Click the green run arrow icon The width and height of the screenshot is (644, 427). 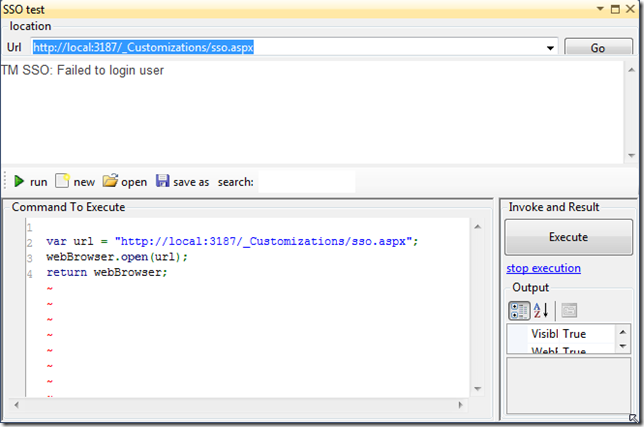coord(18,181)
